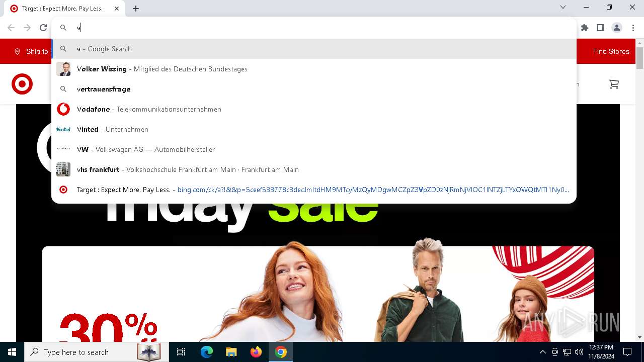
Task: Choose the Target bing.com URL suggestion
Action: (x=314, y=190)
